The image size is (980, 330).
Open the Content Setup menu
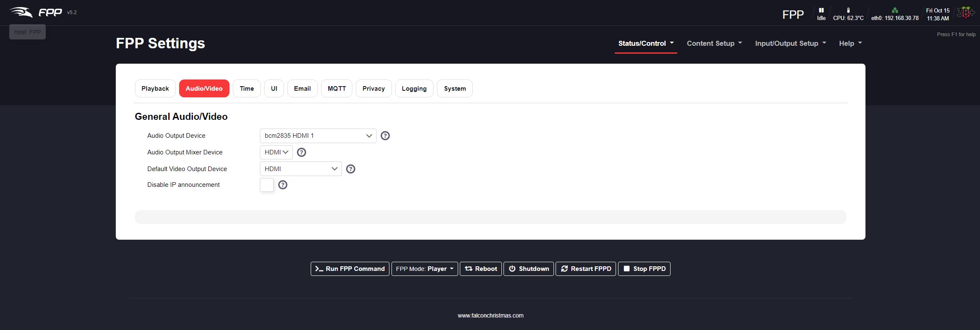(x=714, y=43)
